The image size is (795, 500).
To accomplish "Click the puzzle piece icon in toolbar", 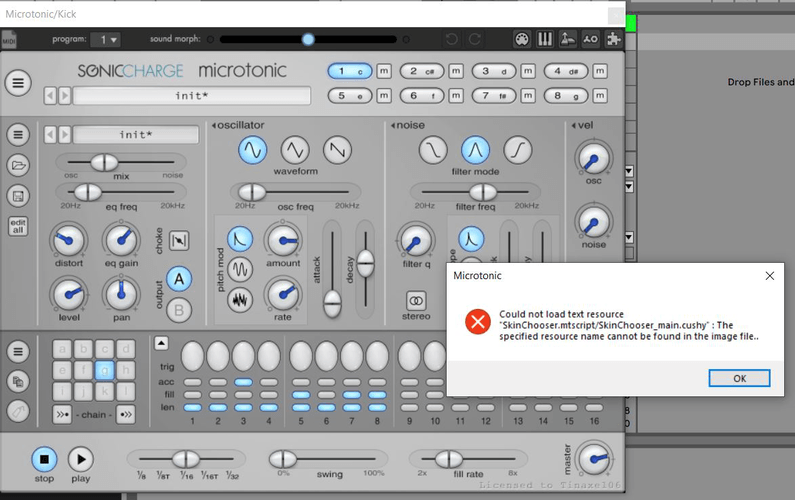I will coord(614,39).
